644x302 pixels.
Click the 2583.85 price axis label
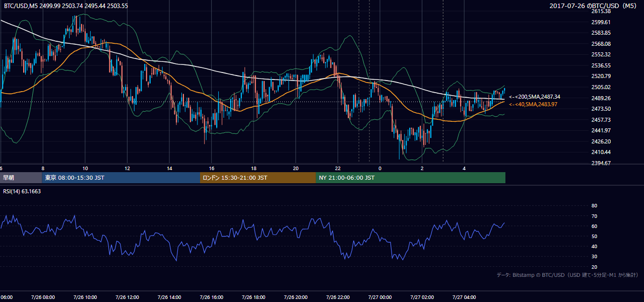(x=601, y=33)
